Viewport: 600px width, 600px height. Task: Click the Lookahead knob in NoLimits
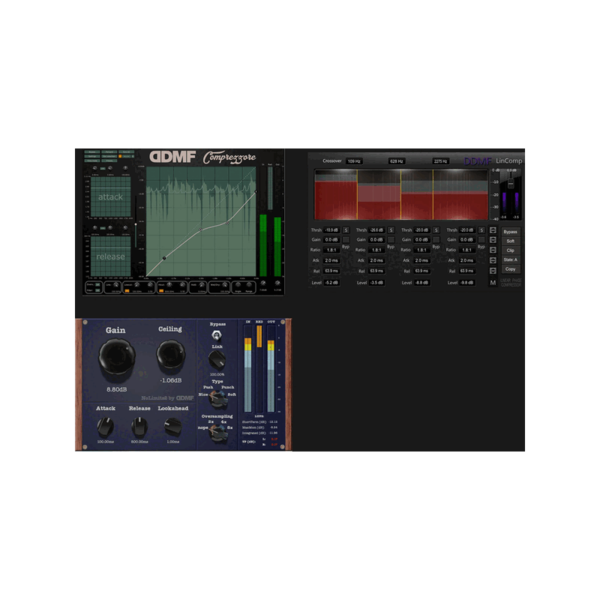click(173, 427)
